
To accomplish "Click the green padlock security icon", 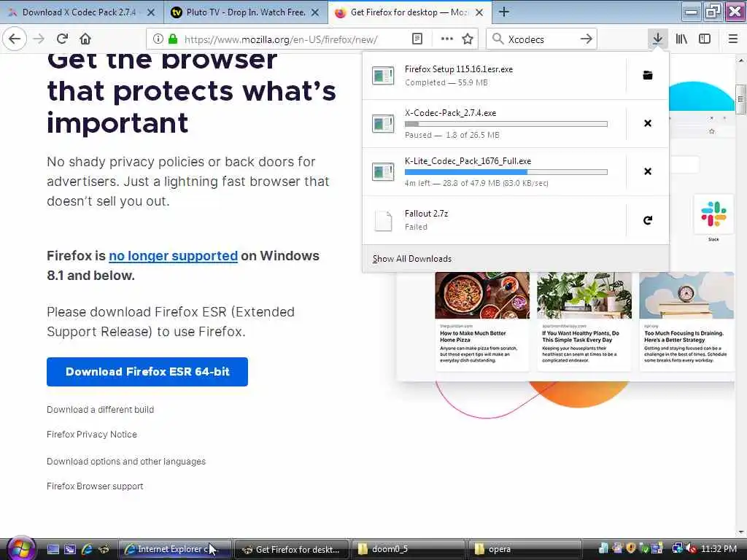I will [173, 39].
